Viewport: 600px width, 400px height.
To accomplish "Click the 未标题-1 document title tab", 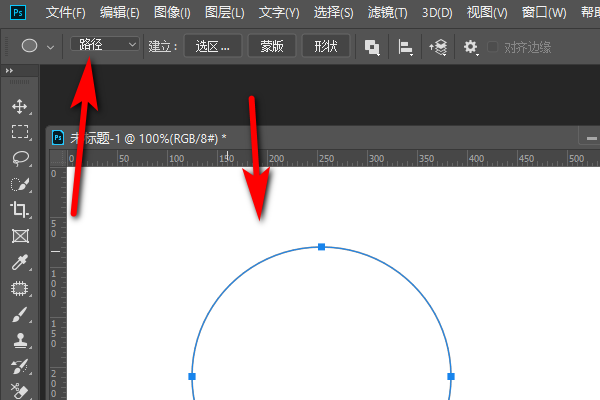I will pyautogui.click(x=148, y=138).
